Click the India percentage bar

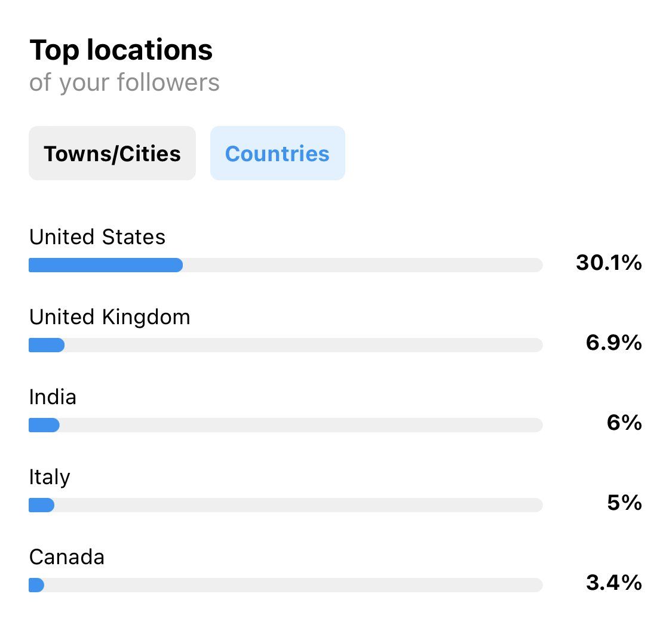286,425
